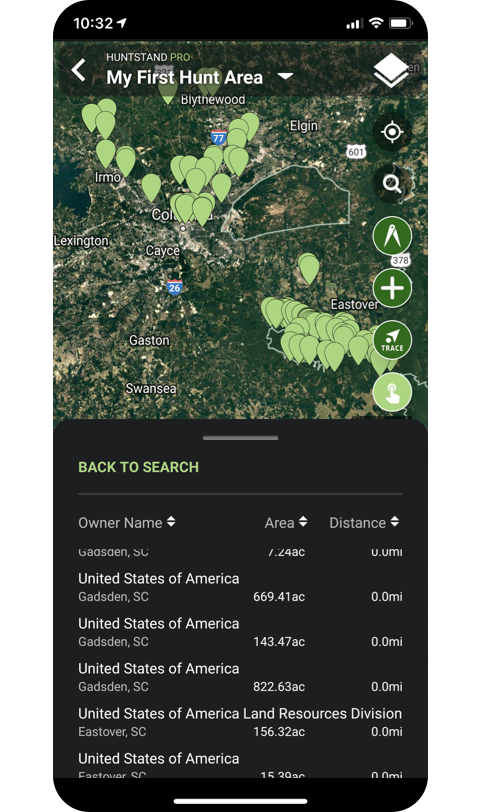Tap the Interstate 77 shield on map
This screenshot has height=812, width=480.
click(219, 138)
